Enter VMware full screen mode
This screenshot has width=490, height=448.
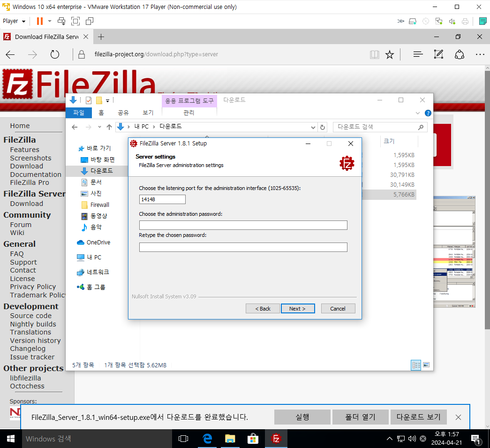coord(75,21)
